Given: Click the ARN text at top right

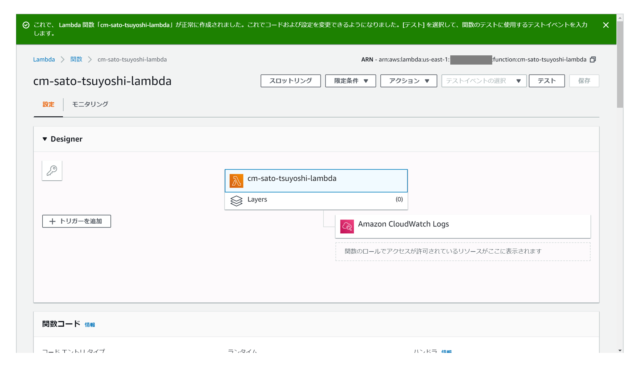Looking at the screenshot, I should point(473,60).
